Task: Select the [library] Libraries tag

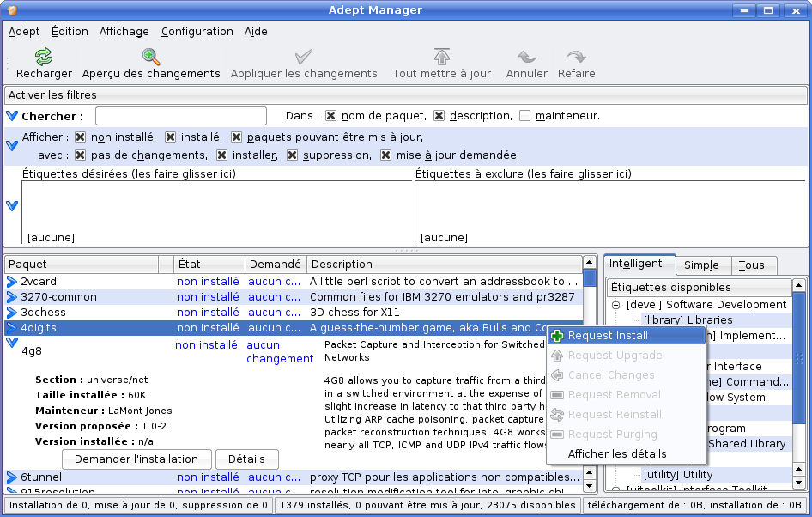Action: (x=688, y=320)
